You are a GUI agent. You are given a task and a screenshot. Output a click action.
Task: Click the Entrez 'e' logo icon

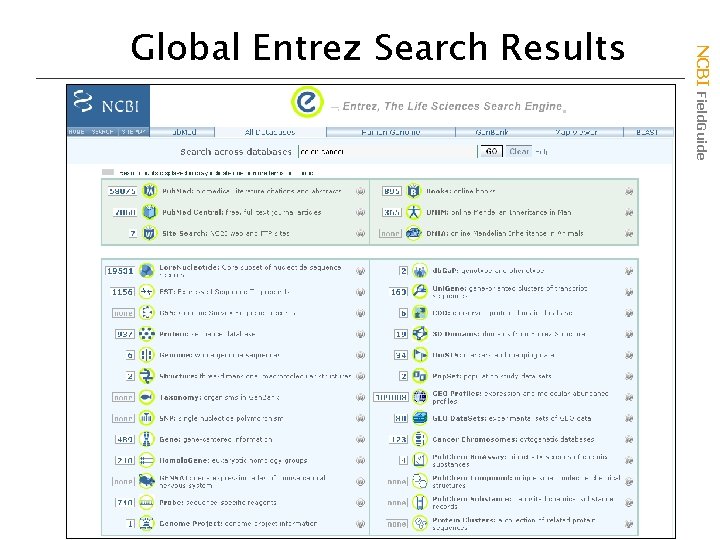[x=307, y=102]
